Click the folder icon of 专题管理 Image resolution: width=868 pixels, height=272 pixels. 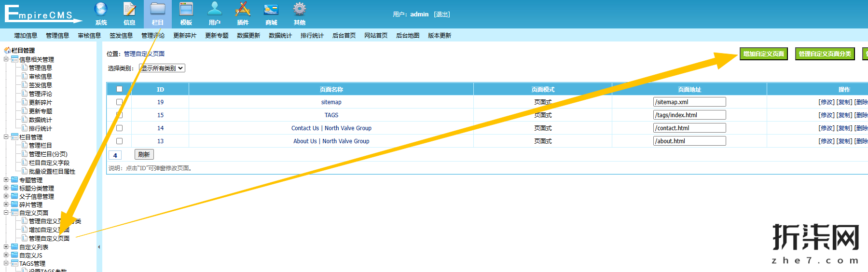pos(15,180)
